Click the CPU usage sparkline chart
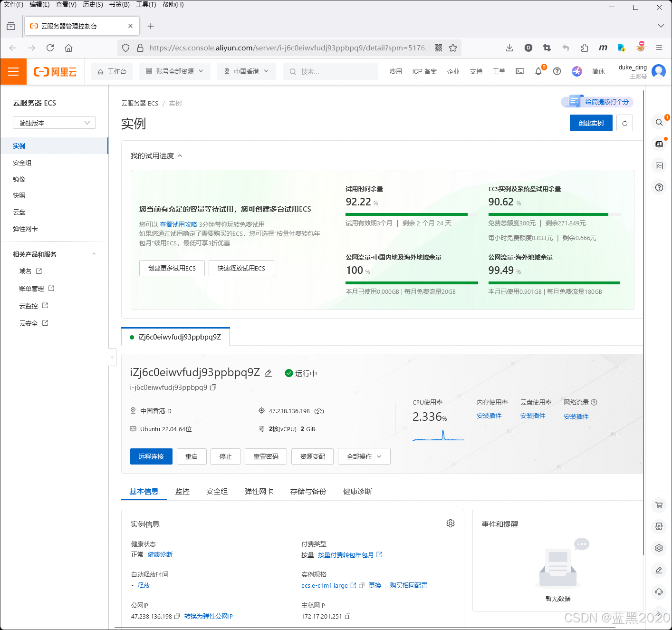The height and width of the screenshot is (630, 672). [x=438, y=436]
